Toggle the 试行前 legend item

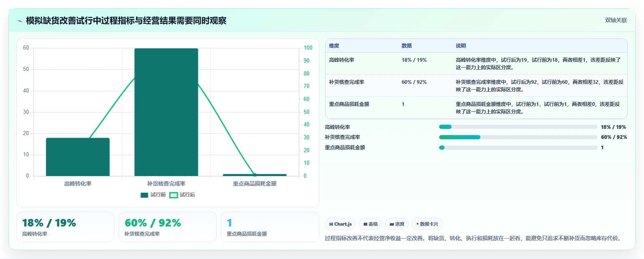coord(153,195)
